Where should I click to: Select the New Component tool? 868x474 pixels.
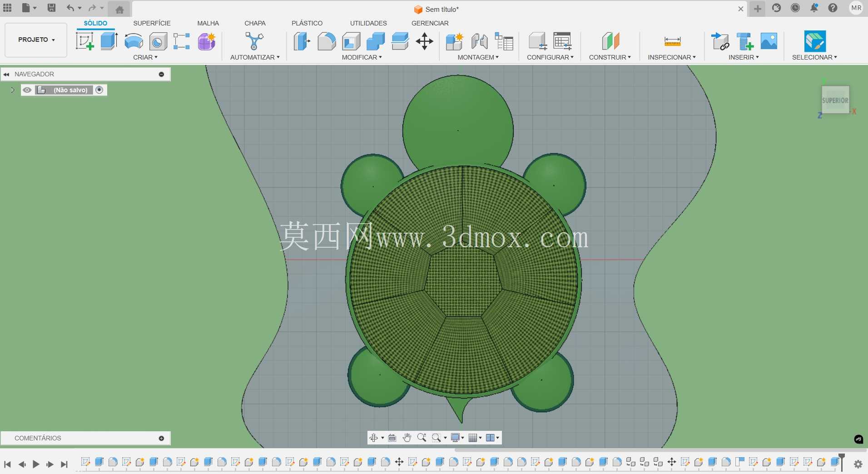click(x=455, y=41)
